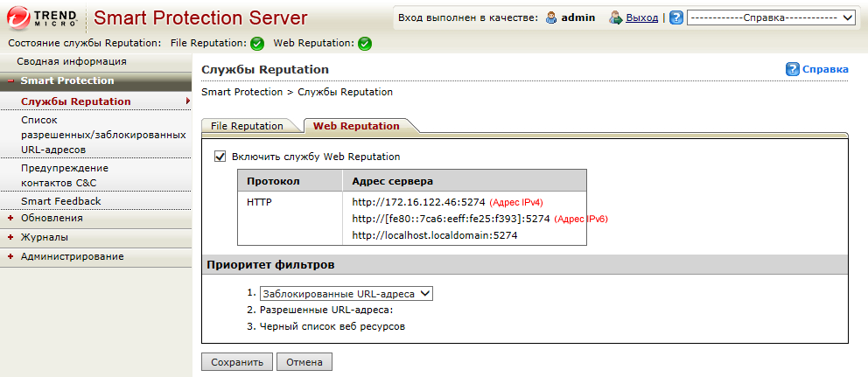The height and width of the screenshot is (377, 868).
Task: Click the blue Справка help icon
Action: [793, 69]
